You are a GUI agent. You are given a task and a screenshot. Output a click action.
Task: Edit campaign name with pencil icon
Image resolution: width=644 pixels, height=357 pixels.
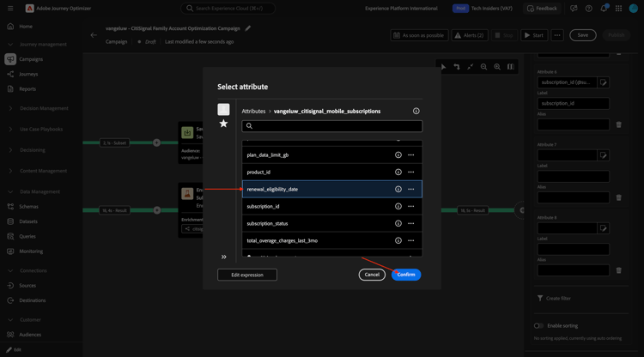click(x=247, y=28)
